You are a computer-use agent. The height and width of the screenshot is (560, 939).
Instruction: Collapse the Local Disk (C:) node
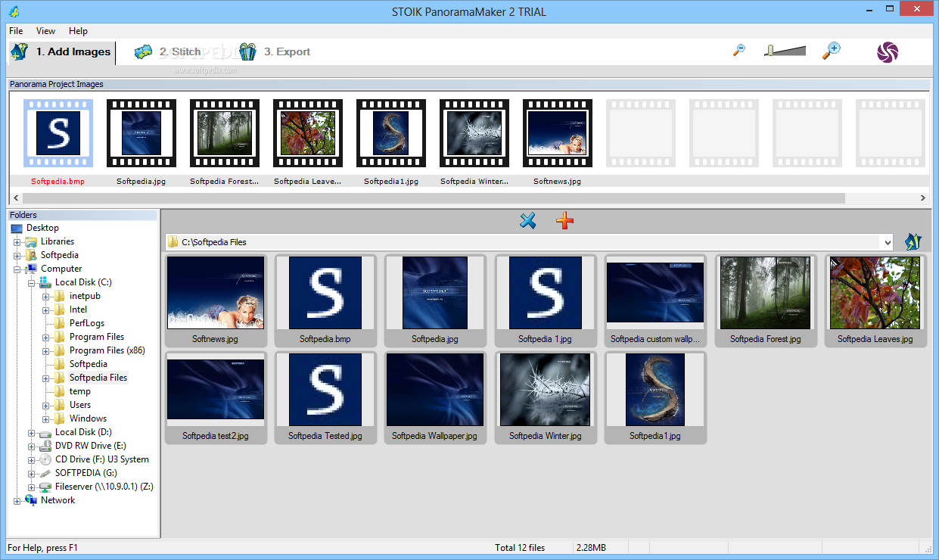(x=32, y=283)
